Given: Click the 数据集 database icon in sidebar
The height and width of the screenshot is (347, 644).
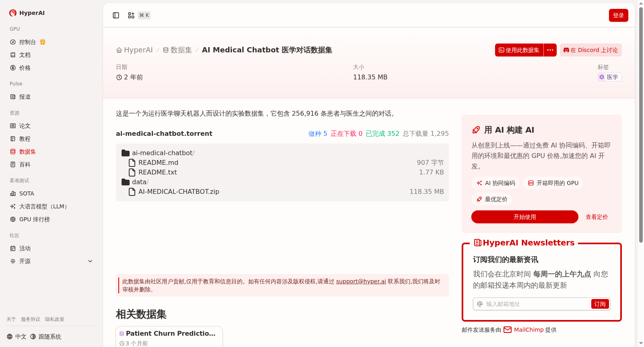Looking at the screenshot, I should pos(13,152).
